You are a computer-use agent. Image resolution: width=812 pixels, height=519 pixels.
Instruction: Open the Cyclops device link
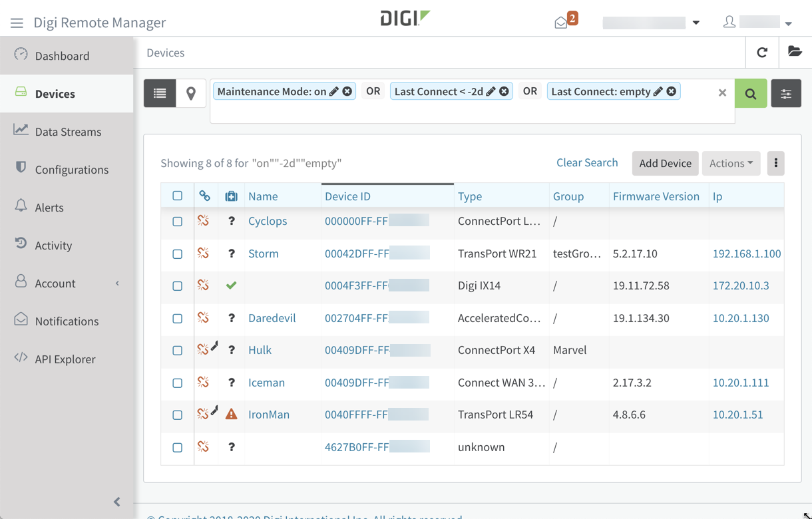(x=268, y=221)
